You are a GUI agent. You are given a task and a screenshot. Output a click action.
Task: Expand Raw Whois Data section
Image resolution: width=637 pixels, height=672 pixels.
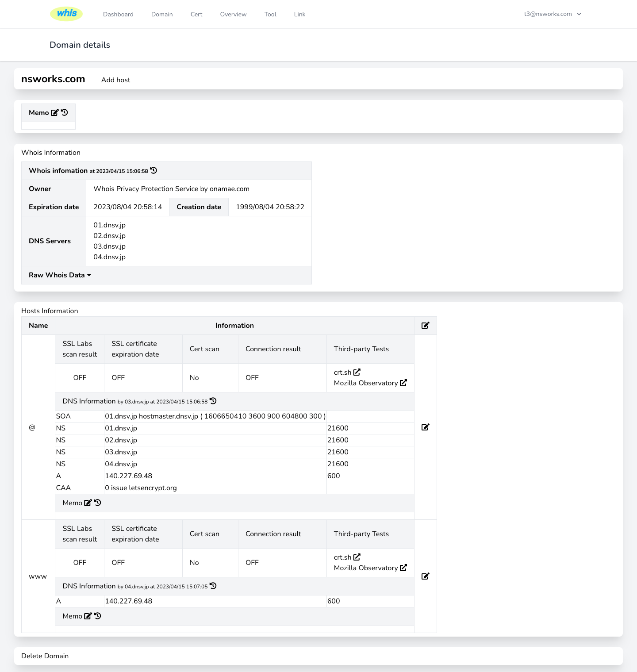(x=60, y=275)
